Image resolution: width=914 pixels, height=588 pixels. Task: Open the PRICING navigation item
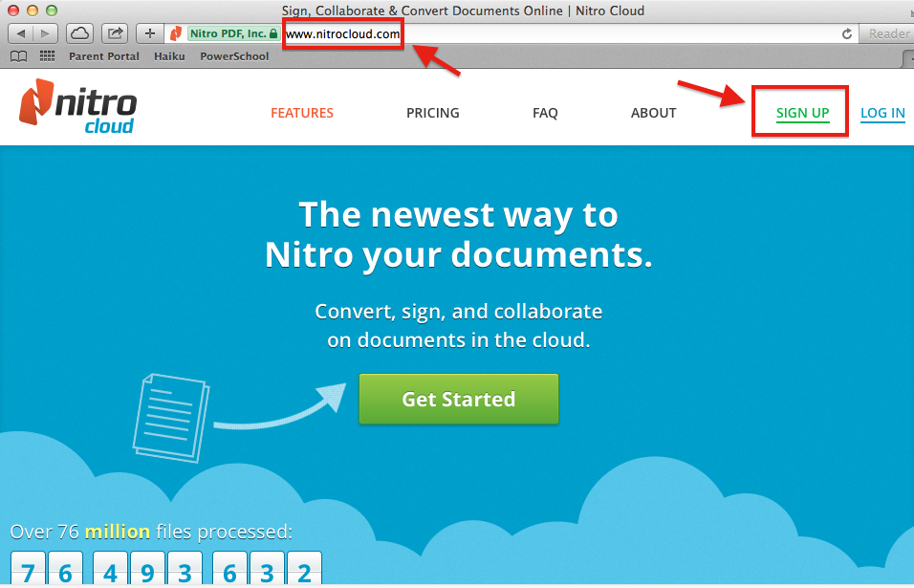click(432, 113)
